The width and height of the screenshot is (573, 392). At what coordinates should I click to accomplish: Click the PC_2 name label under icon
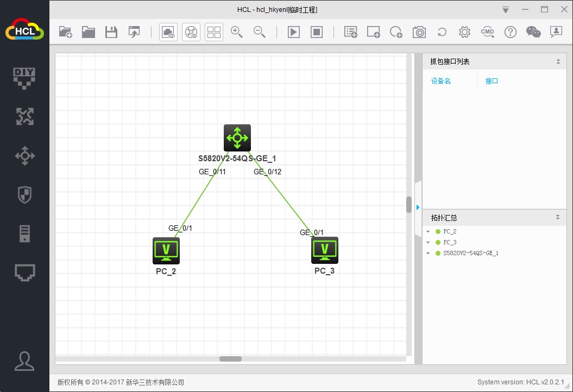point(166,271)
